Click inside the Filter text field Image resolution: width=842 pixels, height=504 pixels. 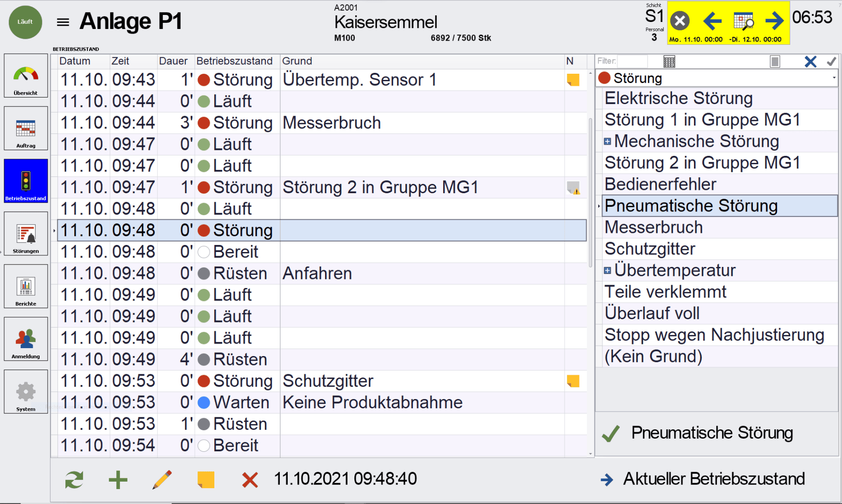click(633, 61)
